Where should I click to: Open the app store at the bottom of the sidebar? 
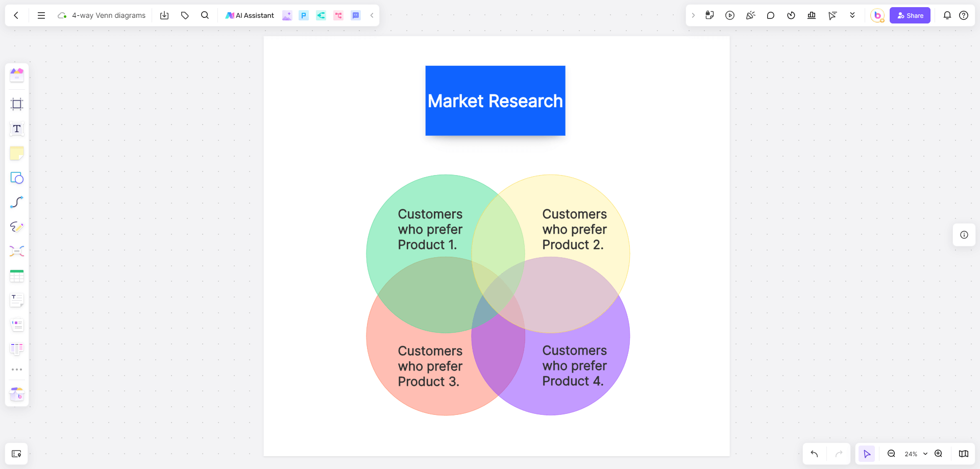(x=17, y=394)
